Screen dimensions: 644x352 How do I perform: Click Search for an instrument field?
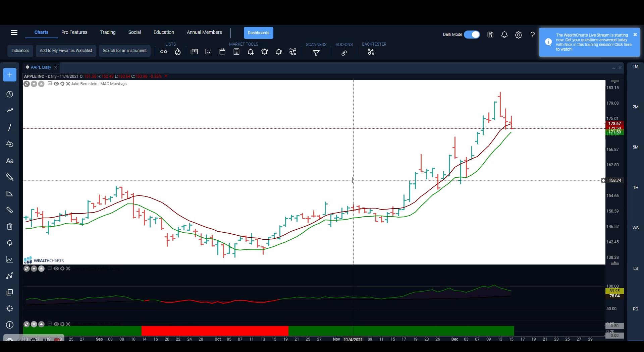(x=124, y=51)
